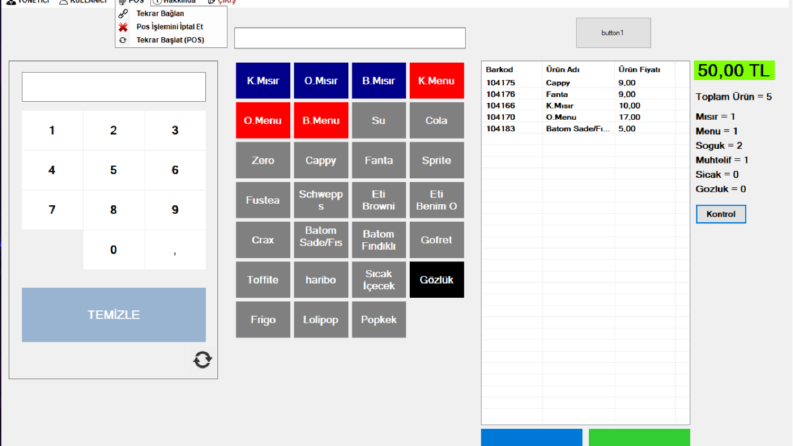Focus the wide barcode text field at top
The image size is (793, 446).
point(350,38)
